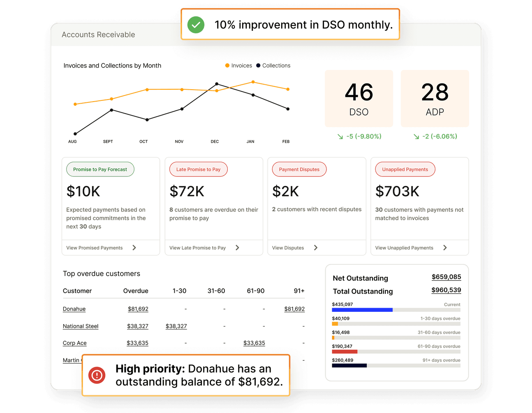Image resolution: width=532 pixels, height=413 pixels.
Task: Click the $703K unapplied payments amount
Action: [x=397, y=192]
